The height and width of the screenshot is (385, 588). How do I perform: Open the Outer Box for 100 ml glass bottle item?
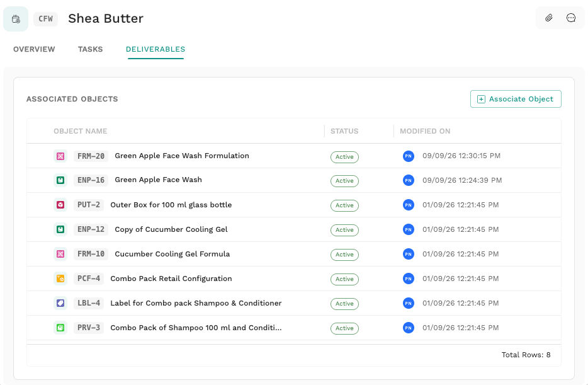click(x=171, y=205)
